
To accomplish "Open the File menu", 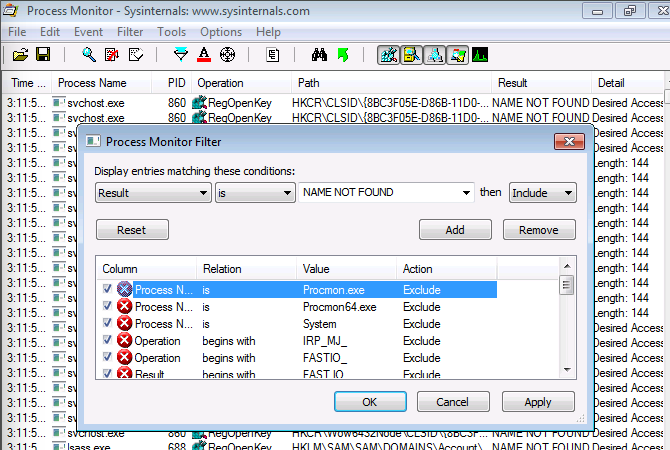I will pos(17,32).
